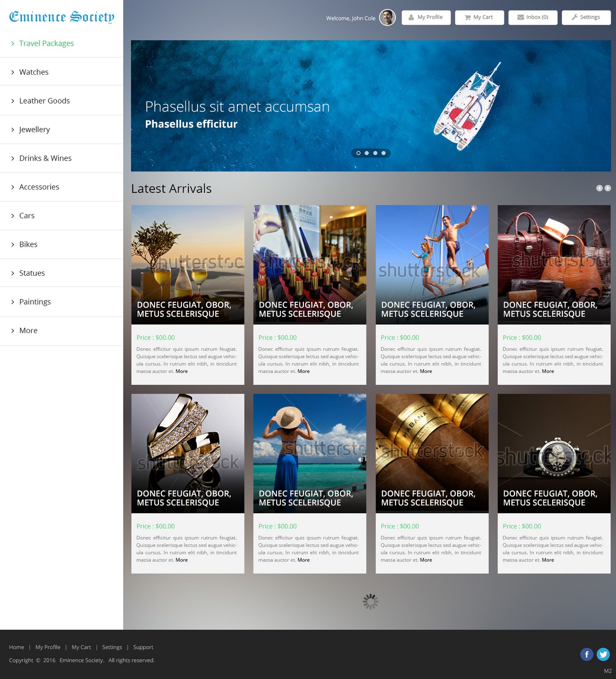Image resolution: width=616 pixels, height=679 pixels.
Task: Open Settings in the top bar
Action: [x=586, y=17]
